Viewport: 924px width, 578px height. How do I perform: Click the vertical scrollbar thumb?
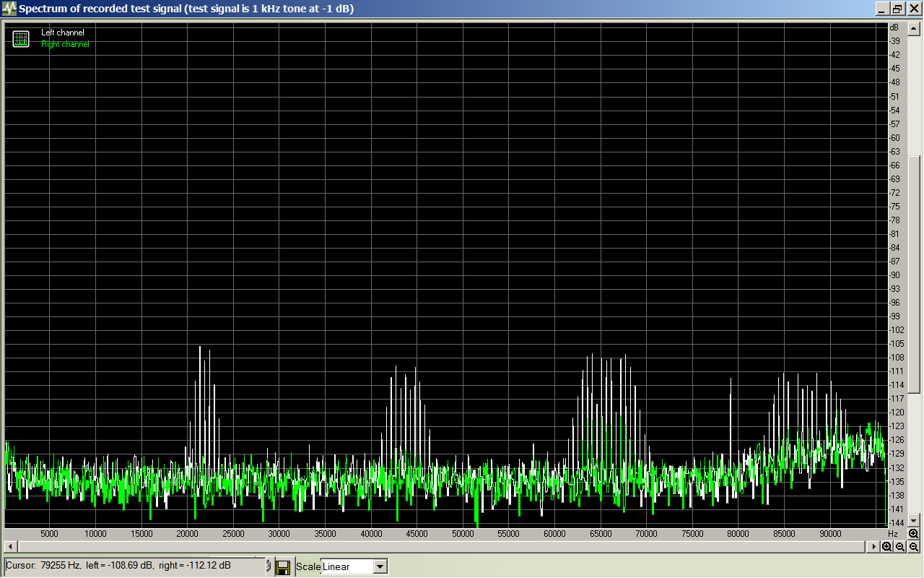tap(914, 275)
